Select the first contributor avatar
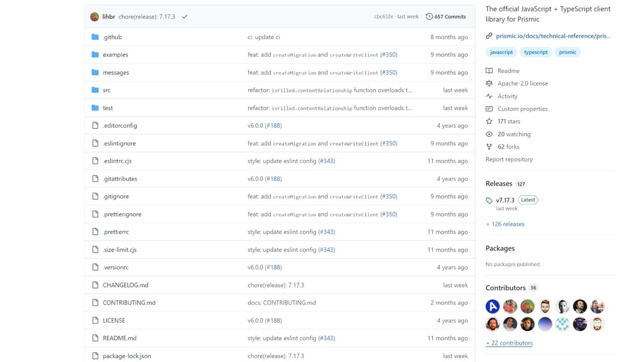644x362 pixels. (493, 306)
